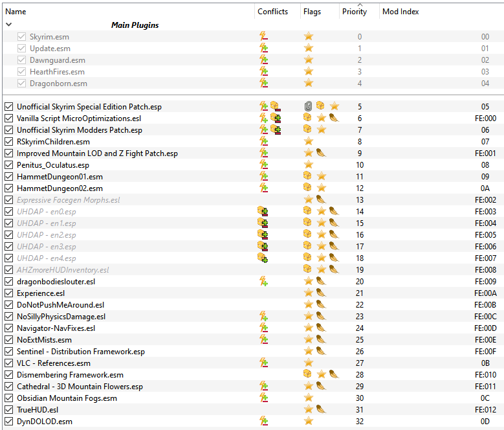Click the star flag for HammetDungeon02.esm

tap(322, 188)
